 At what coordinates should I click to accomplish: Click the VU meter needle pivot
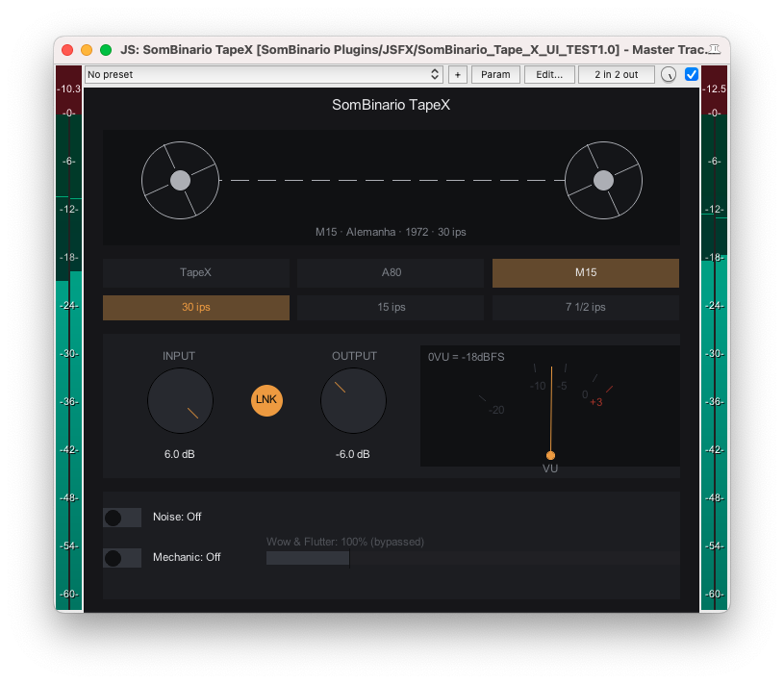pyautogui.click(x=550, y=455)
